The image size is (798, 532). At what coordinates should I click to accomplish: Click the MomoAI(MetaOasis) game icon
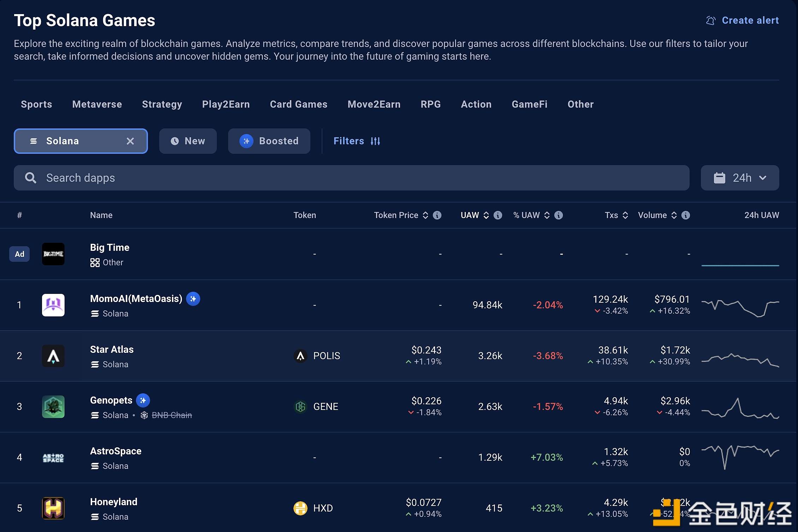53,304
